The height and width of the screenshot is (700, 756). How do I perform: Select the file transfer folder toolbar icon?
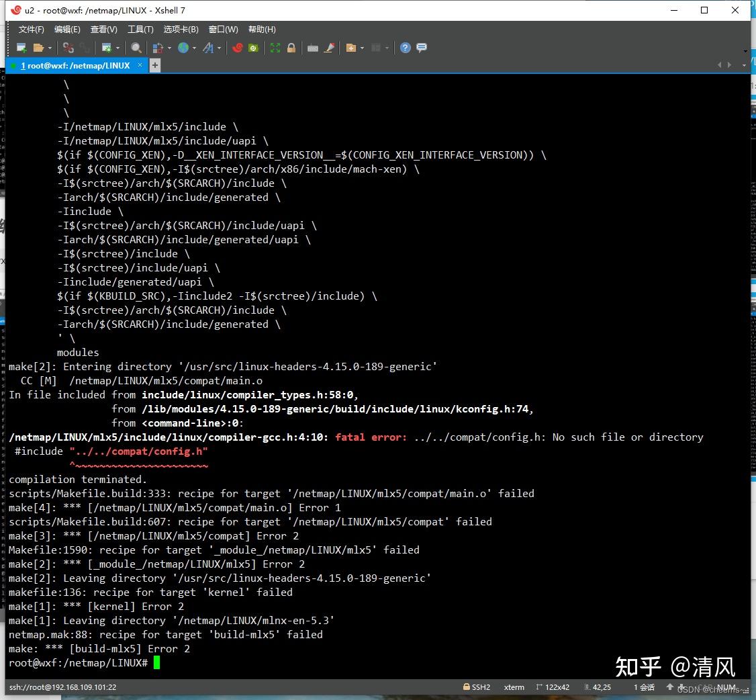click(352, 48)
